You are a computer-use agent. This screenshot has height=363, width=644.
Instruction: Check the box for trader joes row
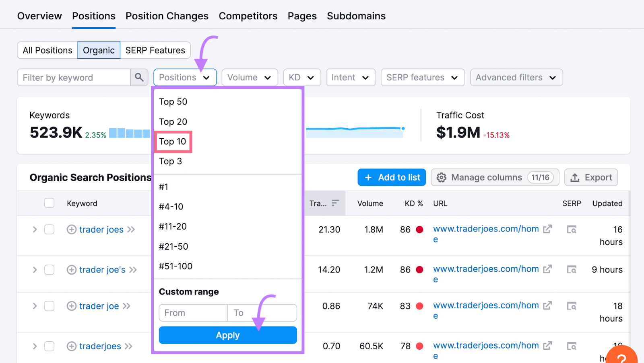pos(50,230)
